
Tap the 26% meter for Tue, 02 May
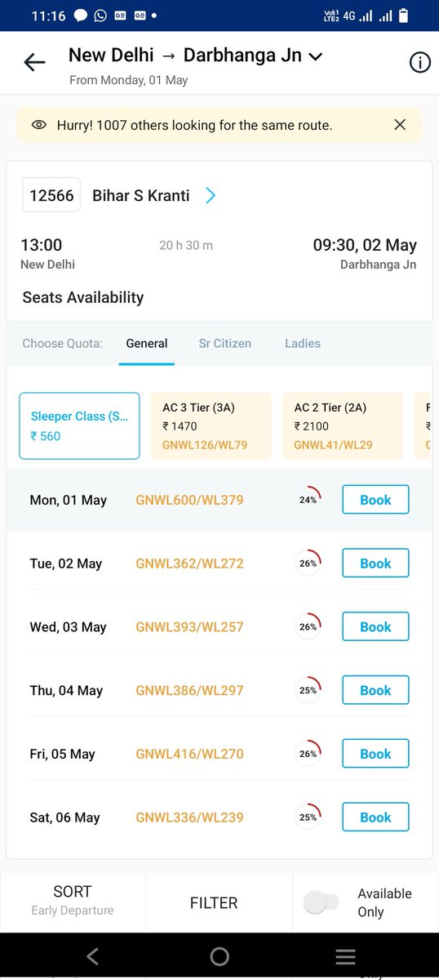tap(308, 563)
